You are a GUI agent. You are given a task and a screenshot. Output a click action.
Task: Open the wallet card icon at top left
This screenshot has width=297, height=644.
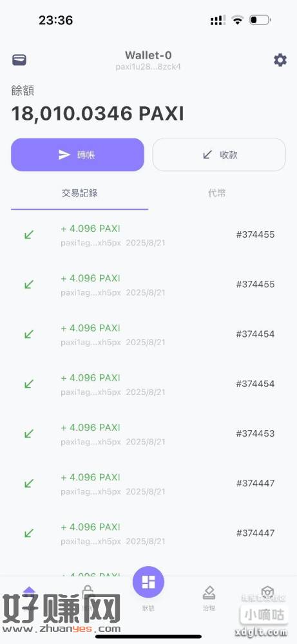[19, 60]
